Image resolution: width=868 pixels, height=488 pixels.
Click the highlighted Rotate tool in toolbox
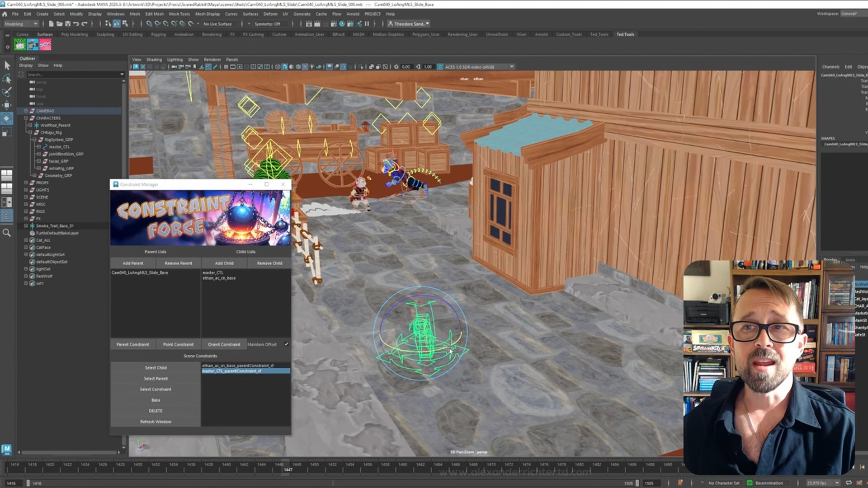pos(7,118)
